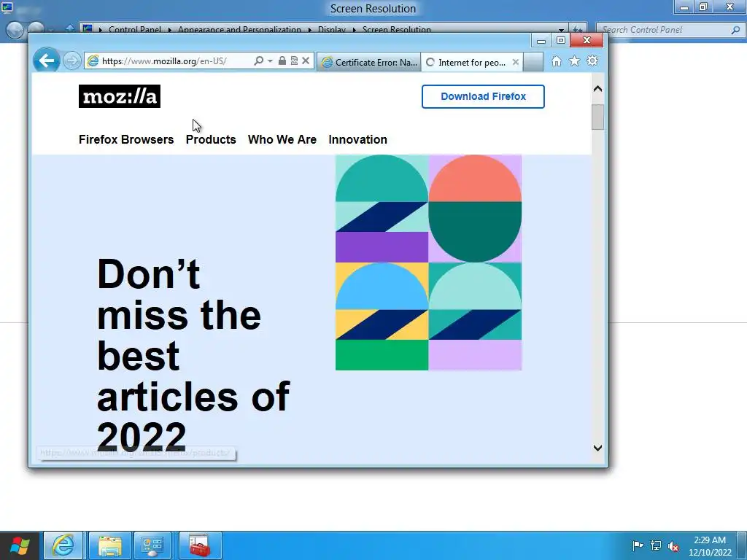This screenshot has height=560, width=747.
Task: Open the address bar autocomplete dropdown arrow
Action: click(x=270, y=61)
